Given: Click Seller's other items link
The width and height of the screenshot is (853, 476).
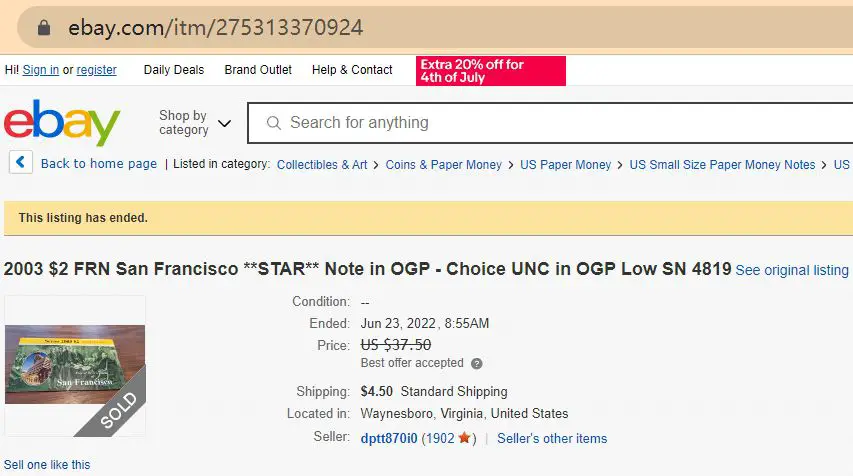Looking at the screenshot, I should coord(552,438).
